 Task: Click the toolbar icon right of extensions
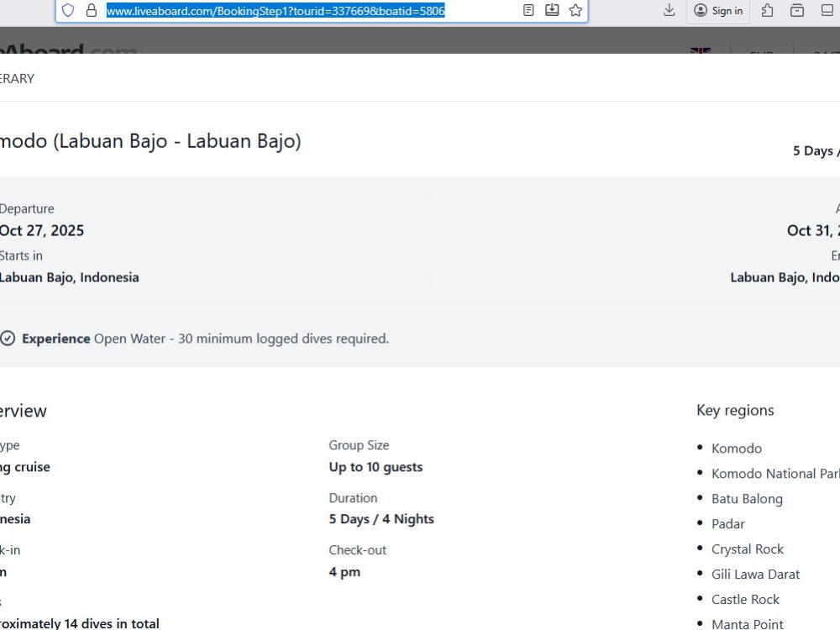click(x=797, y=10)
